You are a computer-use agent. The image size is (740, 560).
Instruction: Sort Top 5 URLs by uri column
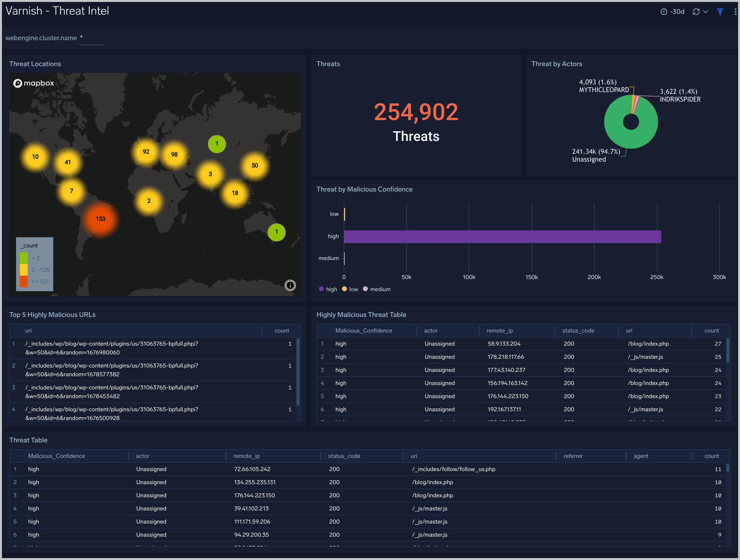pyautogui.click(x=28, y=331)
